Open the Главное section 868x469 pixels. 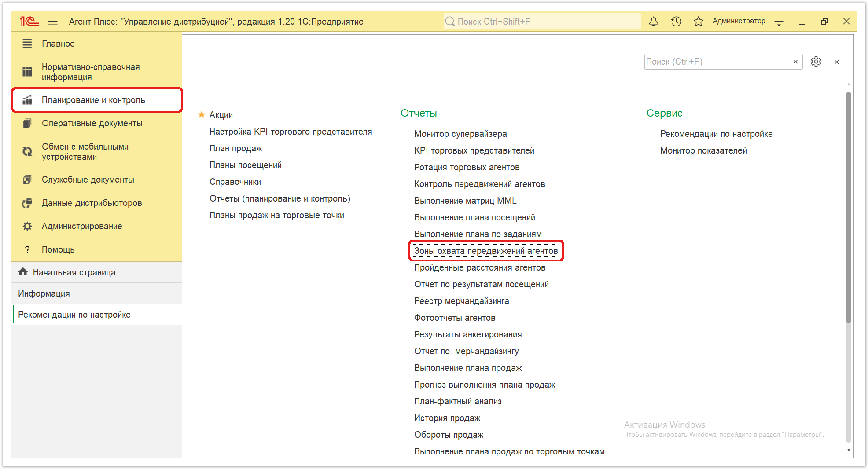[x=96, y=44]
